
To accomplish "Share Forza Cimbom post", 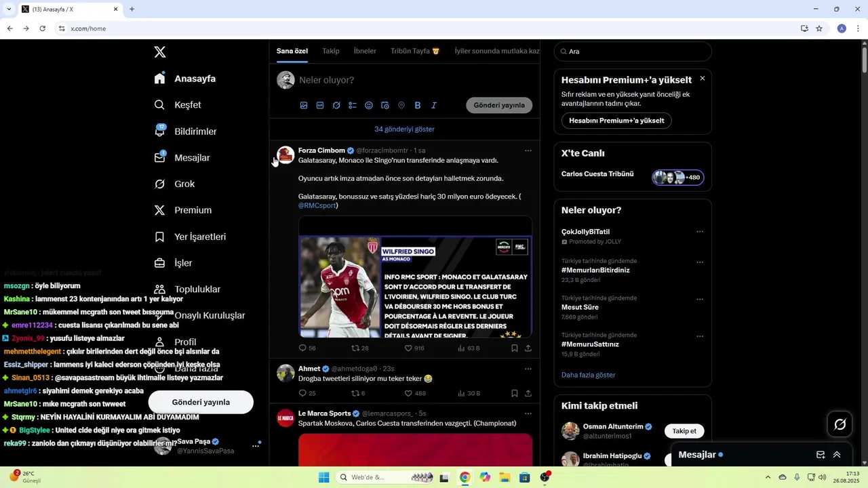I will pyautogui.click(x=528, y=348).
